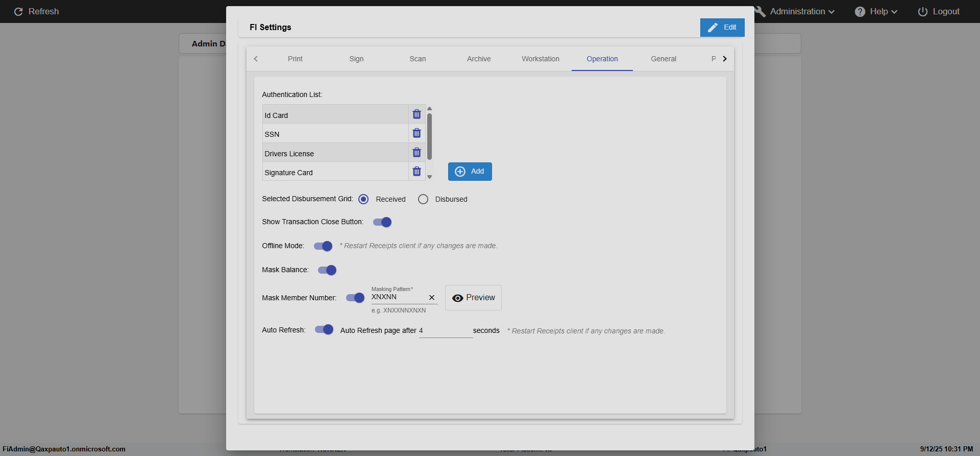Clear the Masking Pattern field
Viewport: 980px width, 456px height.
[x=432, y=298]
